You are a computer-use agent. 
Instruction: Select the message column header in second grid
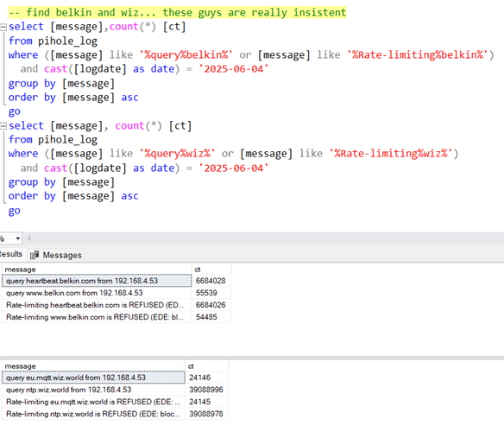tap(93, 366)
